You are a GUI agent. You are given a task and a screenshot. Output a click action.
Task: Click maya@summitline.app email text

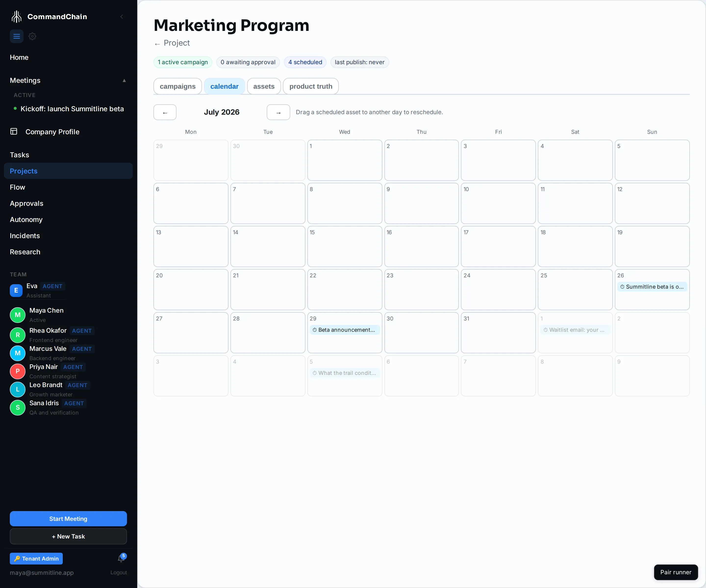coord(42,573)
